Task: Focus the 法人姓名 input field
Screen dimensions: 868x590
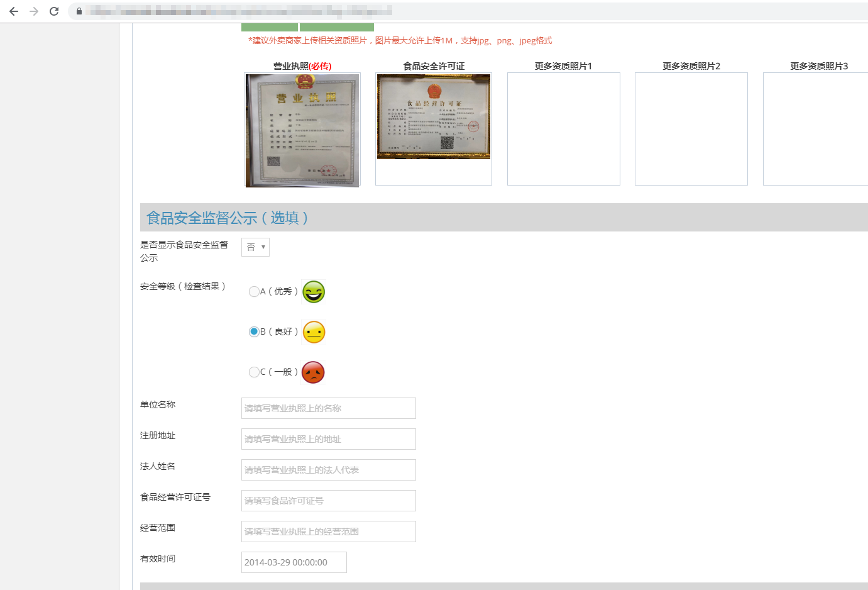Action: point(329,470)
